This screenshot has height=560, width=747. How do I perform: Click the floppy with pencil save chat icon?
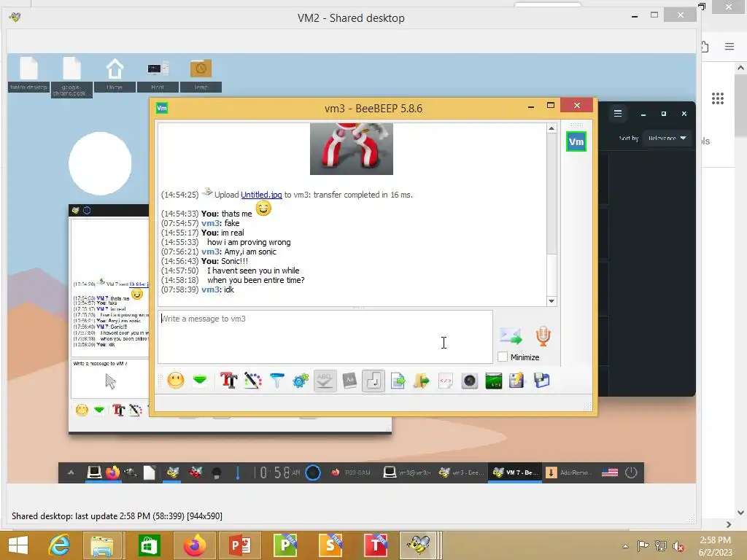point(517,381)
